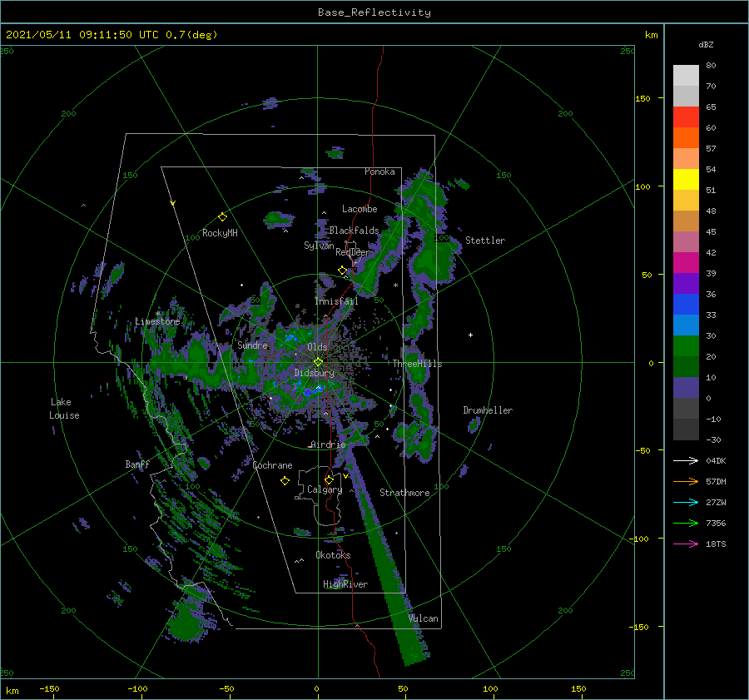Image resolution: width=749 pixels, height=700 pixels.
Task: Click the Didsbury city label
Action: (x=315, y=373)
